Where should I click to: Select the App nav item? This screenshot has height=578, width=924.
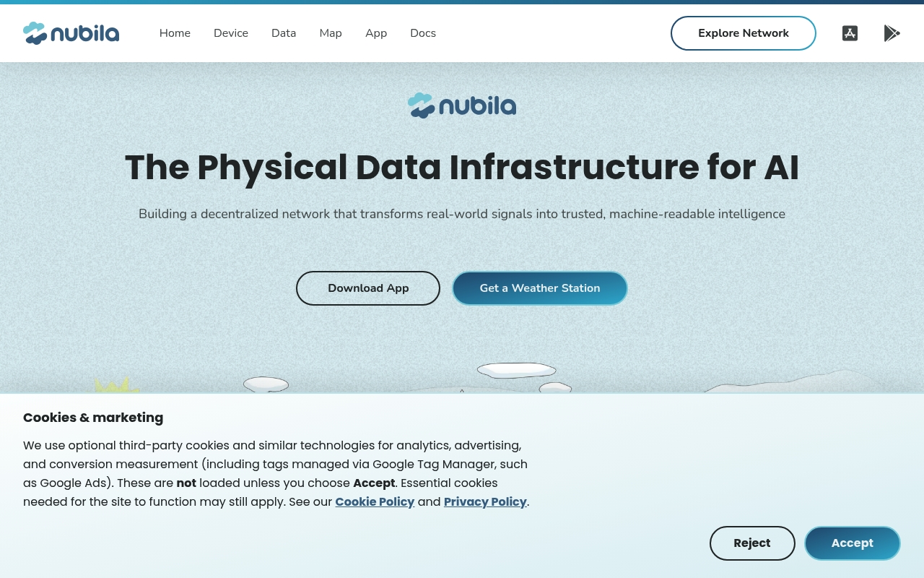pyautogui.click(x=376, y=33)
